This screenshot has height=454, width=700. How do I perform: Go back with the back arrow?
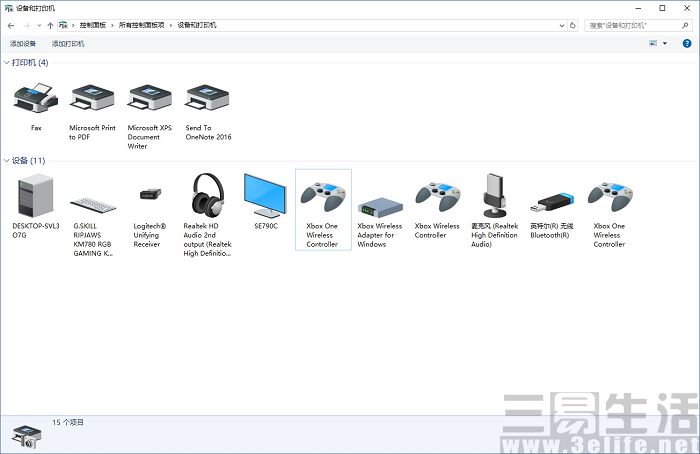[x=11, y=25]
